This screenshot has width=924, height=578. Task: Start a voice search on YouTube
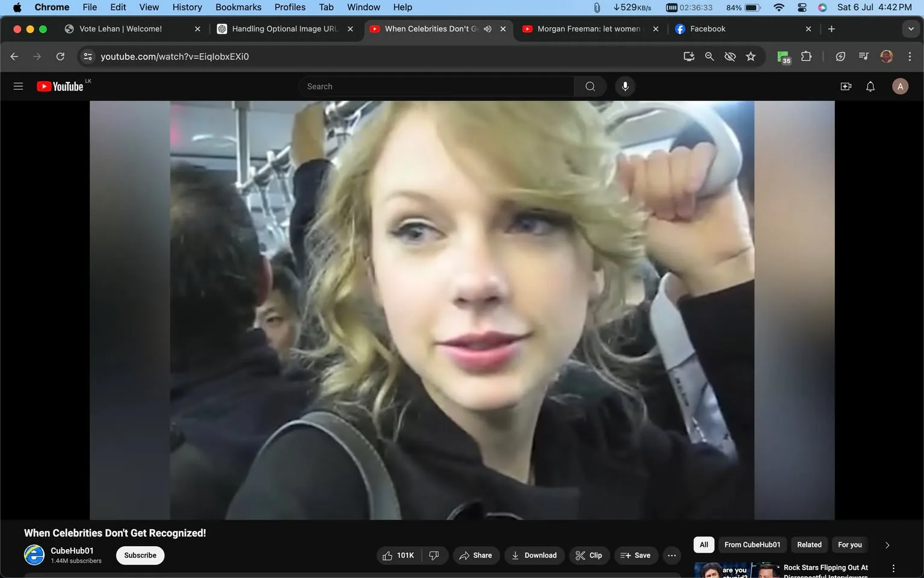pos(625,86)
